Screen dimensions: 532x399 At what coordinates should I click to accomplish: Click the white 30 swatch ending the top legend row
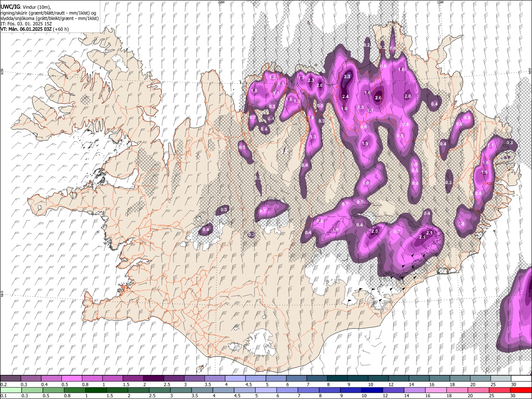(521, 379)
